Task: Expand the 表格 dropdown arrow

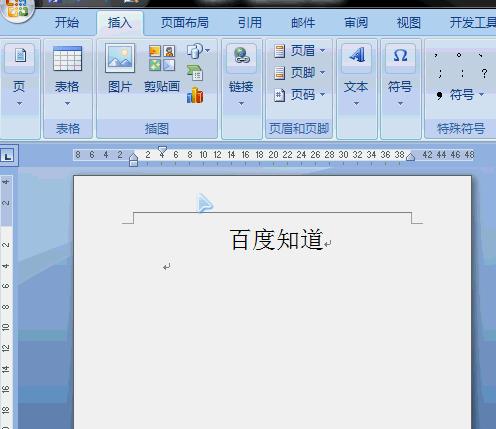Action: tap(67, 104)
